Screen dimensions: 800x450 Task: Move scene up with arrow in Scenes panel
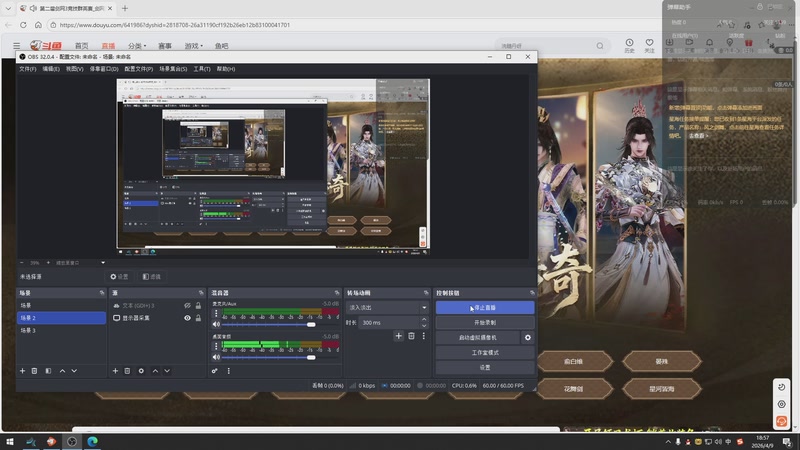click(x=62, y=371)
